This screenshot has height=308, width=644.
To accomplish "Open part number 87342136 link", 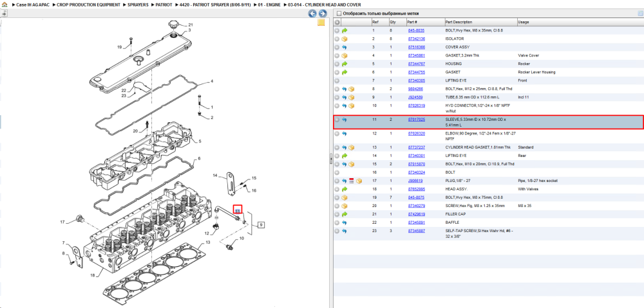I will pos(417,39).
